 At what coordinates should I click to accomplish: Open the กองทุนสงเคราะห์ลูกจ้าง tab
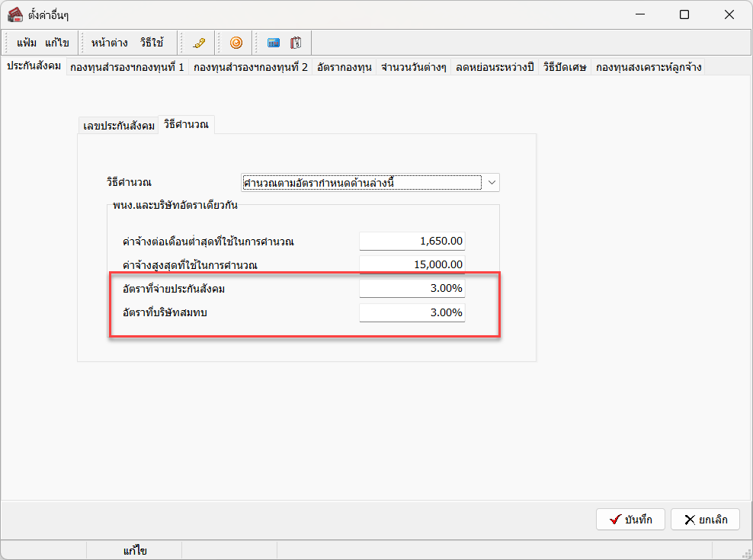click(649, 67)
